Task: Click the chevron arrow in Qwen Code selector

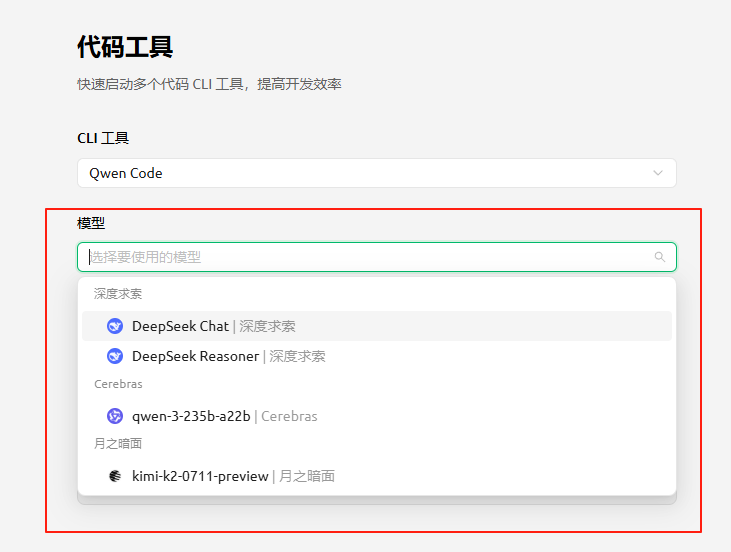Action: (658, 173)
